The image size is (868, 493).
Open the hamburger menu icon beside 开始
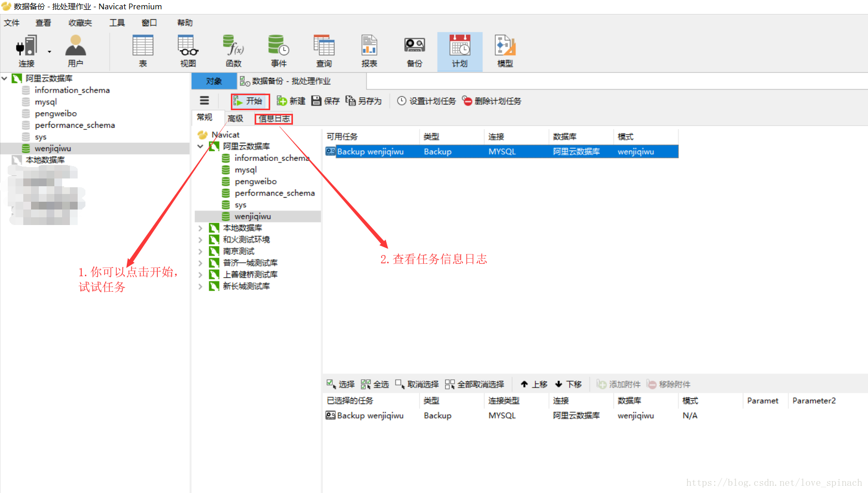pos(204,101)
